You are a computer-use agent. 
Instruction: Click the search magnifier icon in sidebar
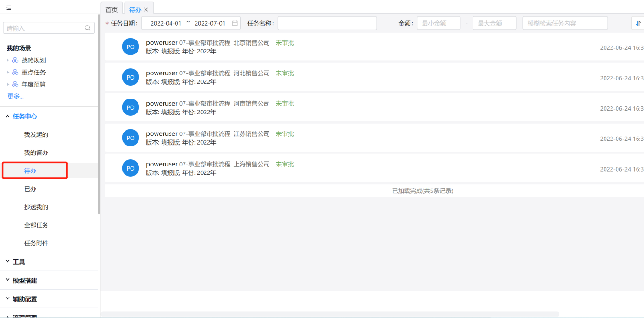87,28
